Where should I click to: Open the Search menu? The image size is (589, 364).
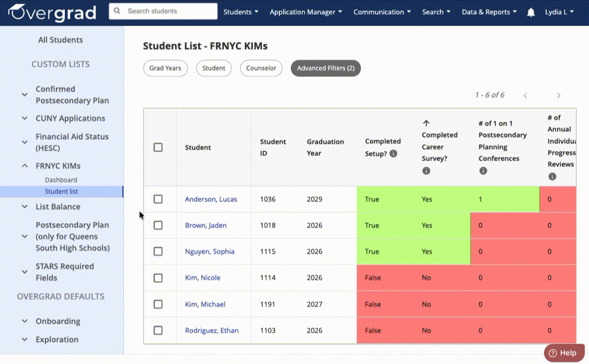tap(436, 12)
